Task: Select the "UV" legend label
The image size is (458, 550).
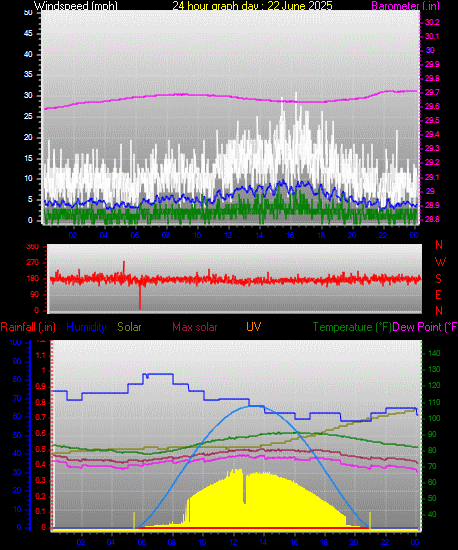Action: pyautogui.click(x=254, y=327)
